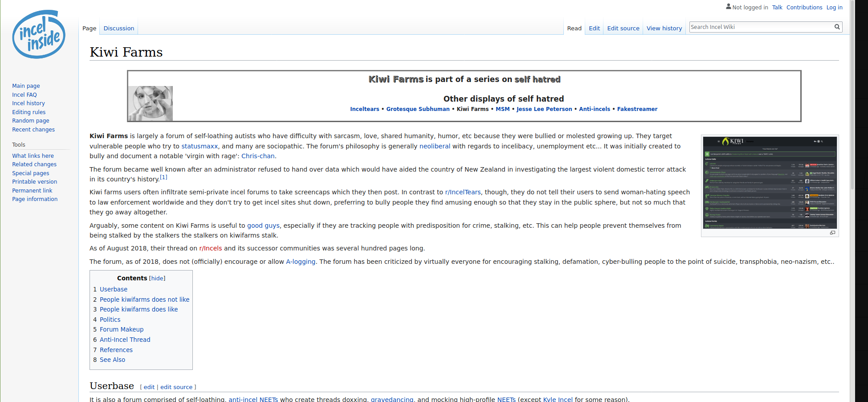
Task: Click Log in
Action: point(834,7)
